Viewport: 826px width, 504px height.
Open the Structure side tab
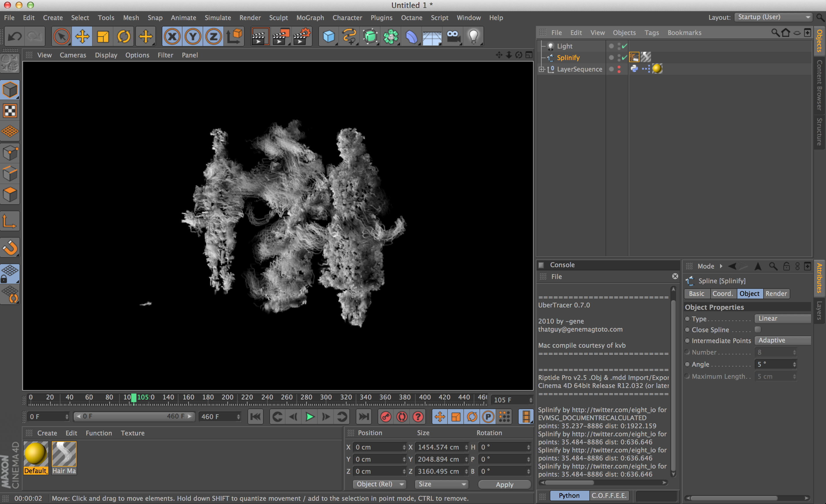pos(820,132)
